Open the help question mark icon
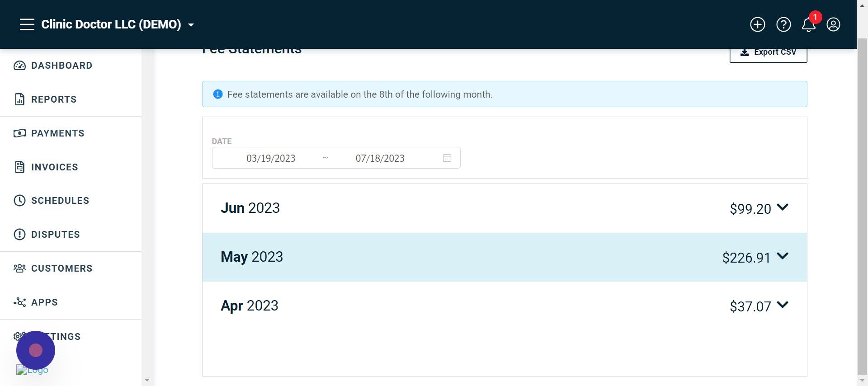The image size is (868, 386). pyautogui.click(x=783, y=24)
